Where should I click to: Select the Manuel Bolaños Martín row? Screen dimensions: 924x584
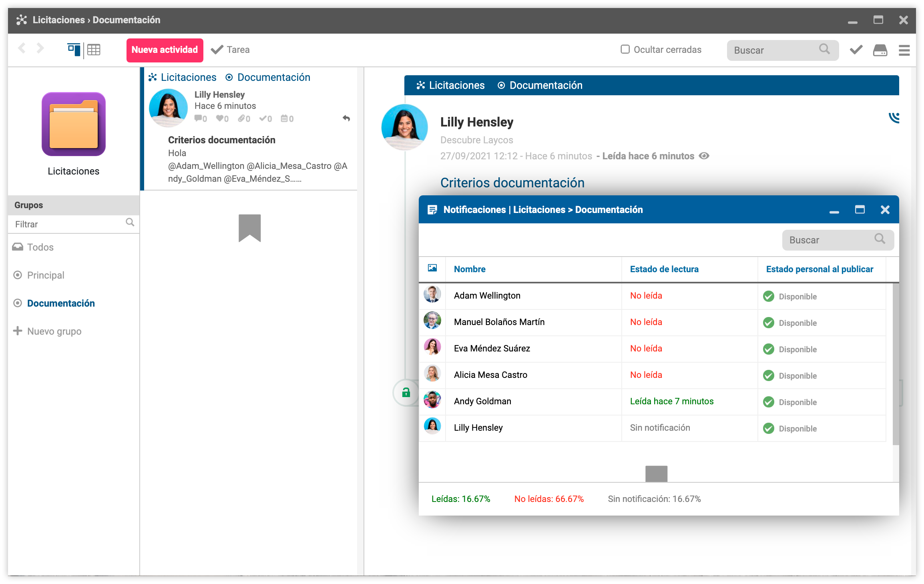(653, 322)
